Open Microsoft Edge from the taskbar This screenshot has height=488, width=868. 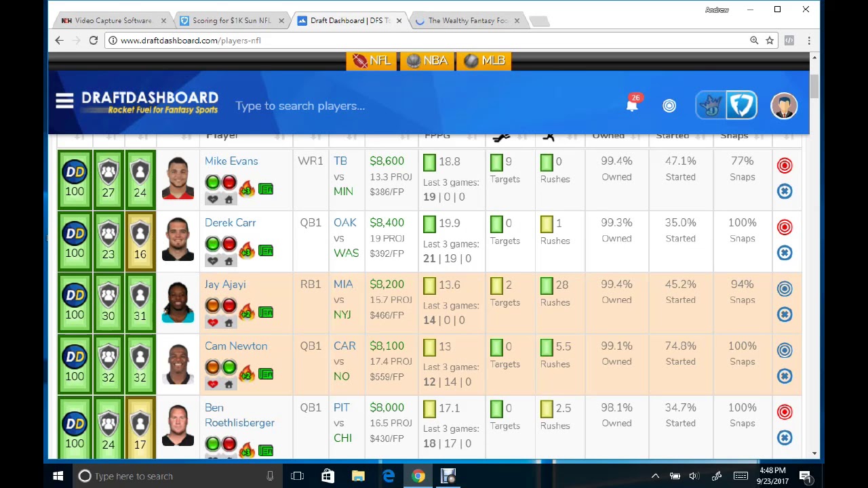point(389,476)
